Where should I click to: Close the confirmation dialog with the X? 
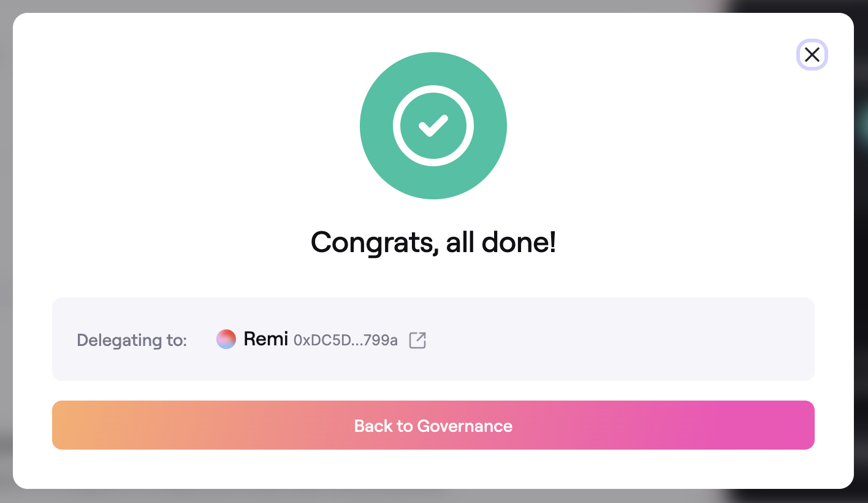(812, 55)
